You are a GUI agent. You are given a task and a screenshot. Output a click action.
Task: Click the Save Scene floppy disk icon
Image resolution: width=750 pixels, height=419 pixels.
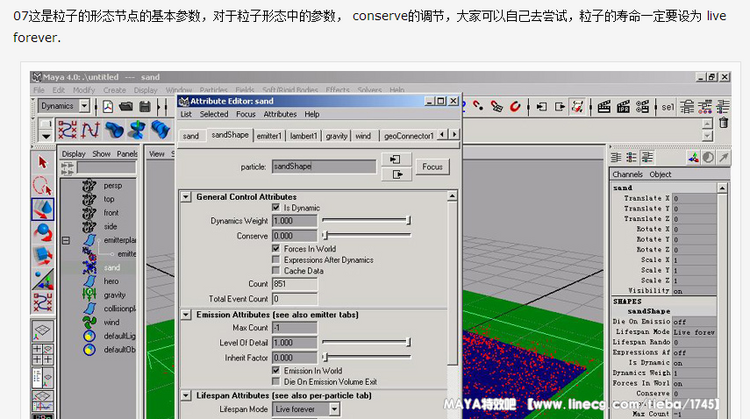[145, 107]
